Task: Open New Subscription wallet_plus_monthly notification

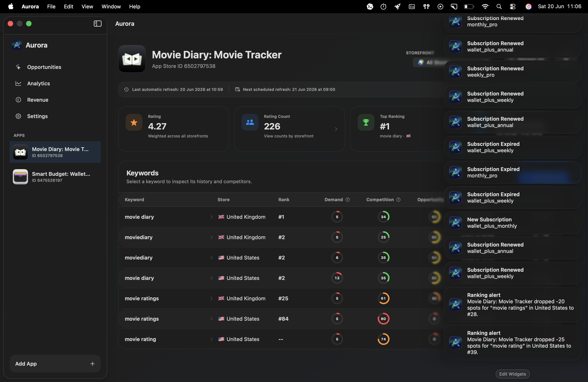Action: [512, 223]
